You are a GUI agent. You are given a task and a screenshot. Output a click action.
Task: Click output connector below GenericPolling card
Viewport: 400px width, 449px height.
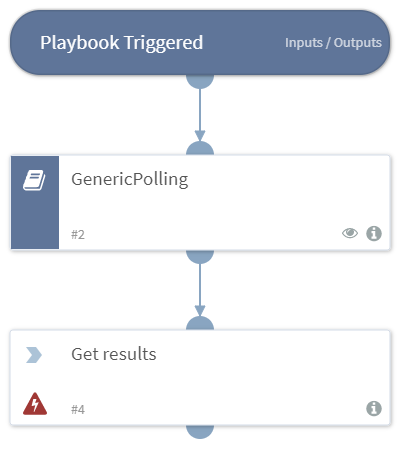(x=200, y=257)
